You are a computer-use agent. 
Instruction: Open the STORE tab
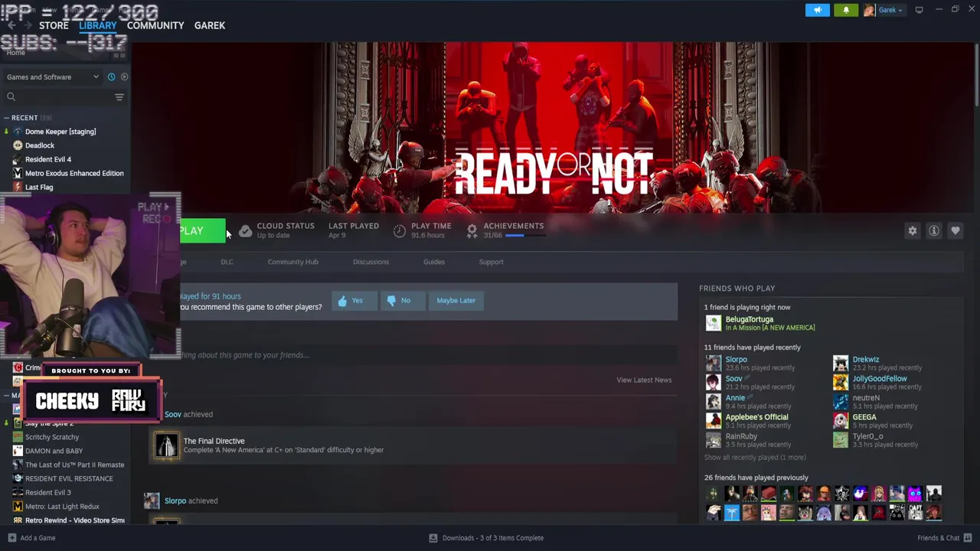click(54, 25)
